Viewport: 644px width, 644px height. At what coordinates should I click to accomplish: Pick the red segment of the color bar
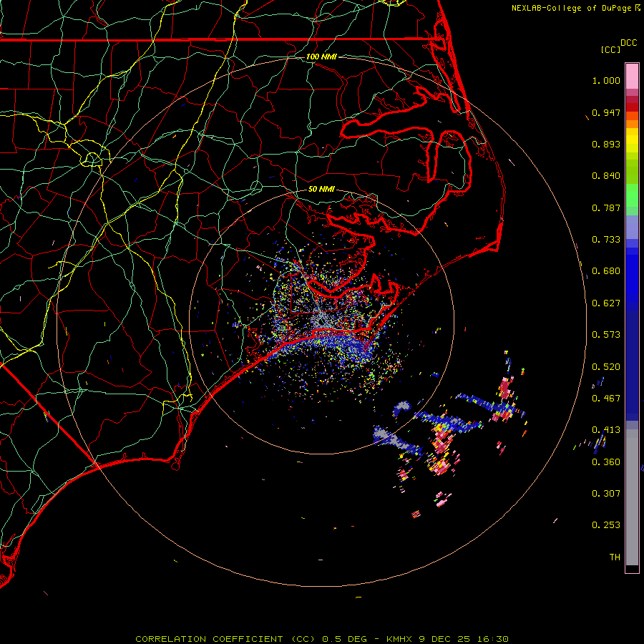coord(632,107)
